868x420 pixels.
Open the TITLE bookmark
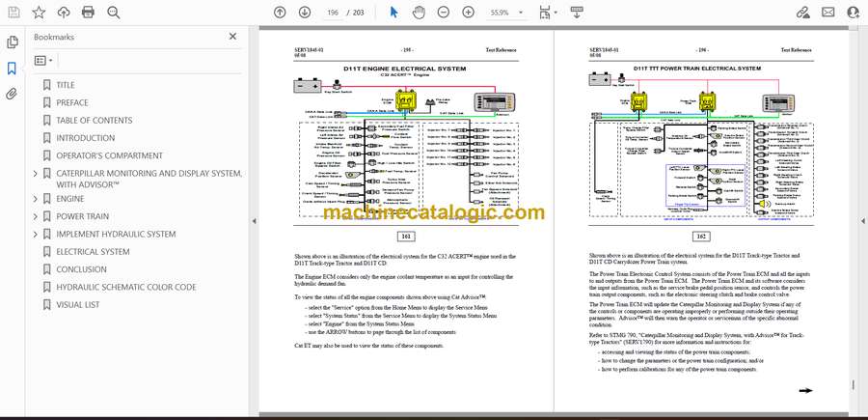coord(66,85)
